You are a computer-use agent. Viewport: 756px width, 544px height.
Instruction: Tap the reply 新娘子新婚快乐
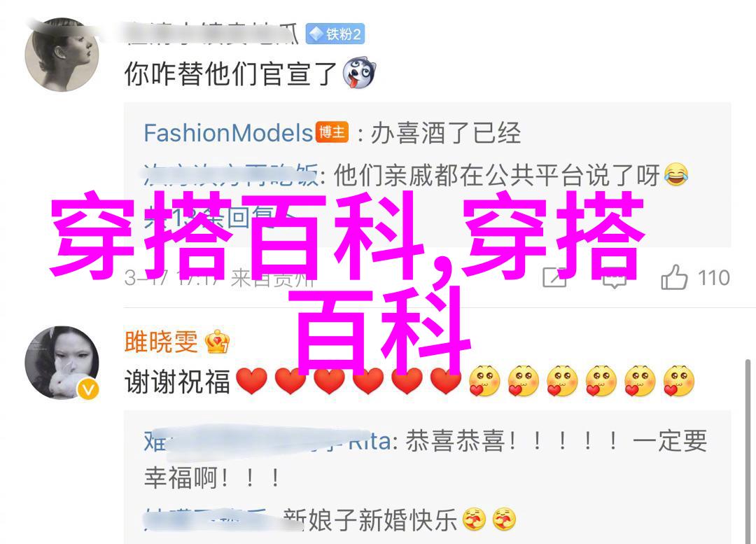pos(370,520)
